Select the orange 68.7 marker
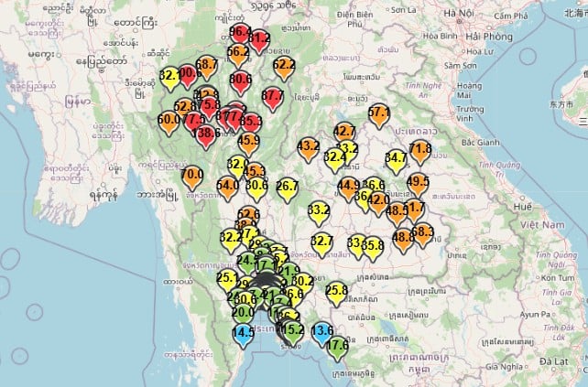 (x=207, y=66)
